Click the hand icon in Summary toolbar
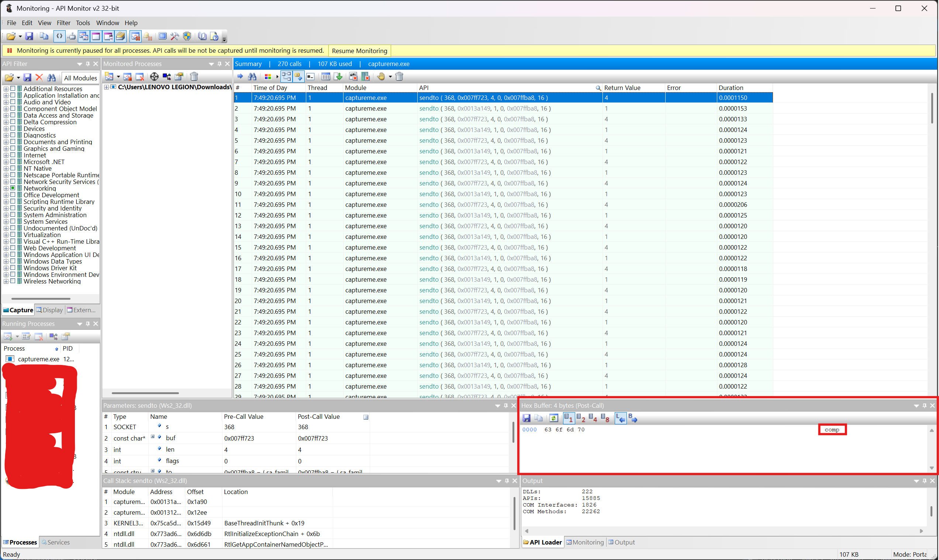The height and width of the screenshot is (560, 939). click(x=381, y=77)
